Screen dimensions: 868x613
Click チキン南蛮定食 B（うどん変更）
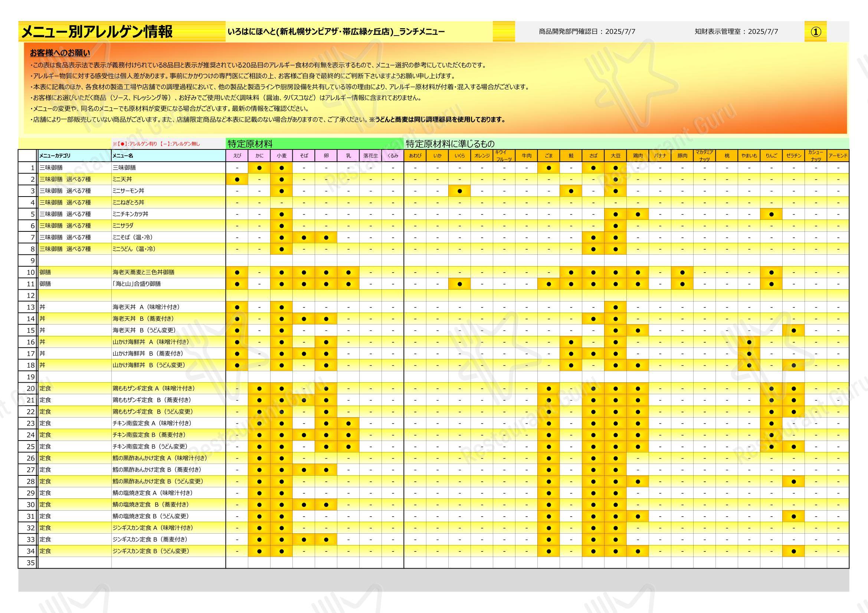click(x=150, y=446)
